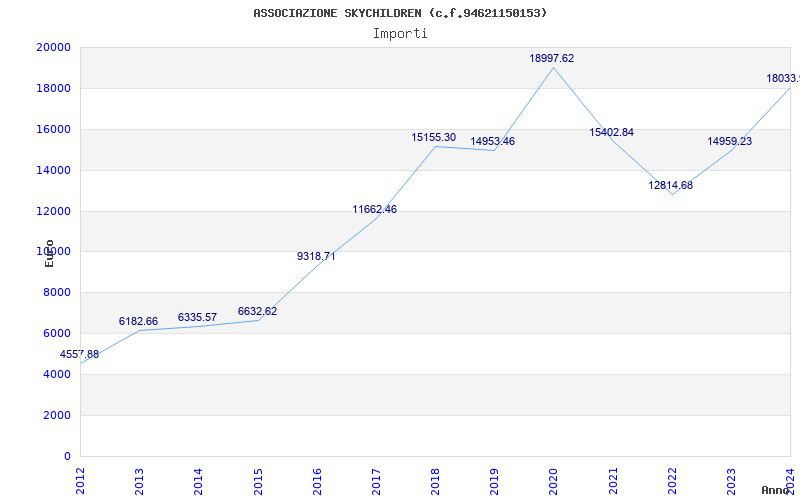Image resolution: width=800 pixels, height=500 pixels.
Task: Click the 14959.23 value label
Action: click(x=730, y=141)
